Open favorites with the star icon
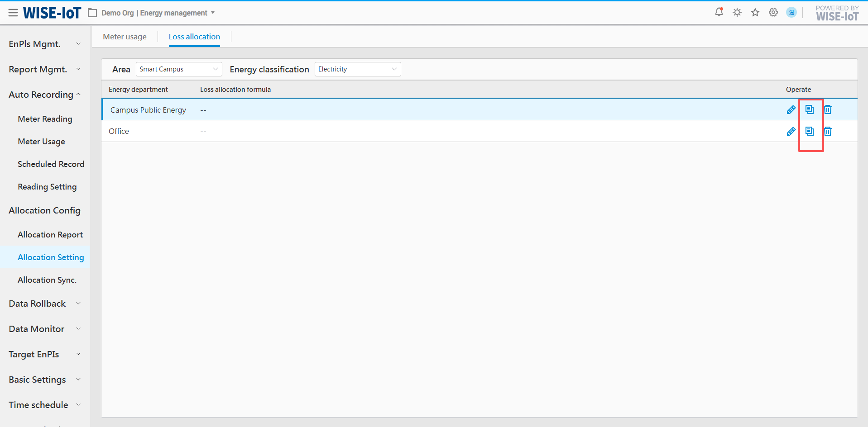The height and width of the screenshot is (427, 868). (x=755, y=12)
